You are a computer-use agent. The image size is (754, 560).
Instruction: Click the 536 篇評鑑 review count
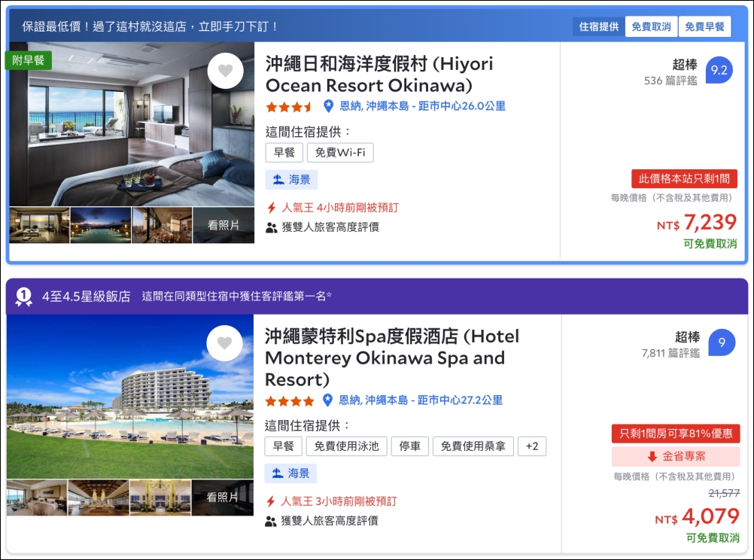(x=670, y=81)
